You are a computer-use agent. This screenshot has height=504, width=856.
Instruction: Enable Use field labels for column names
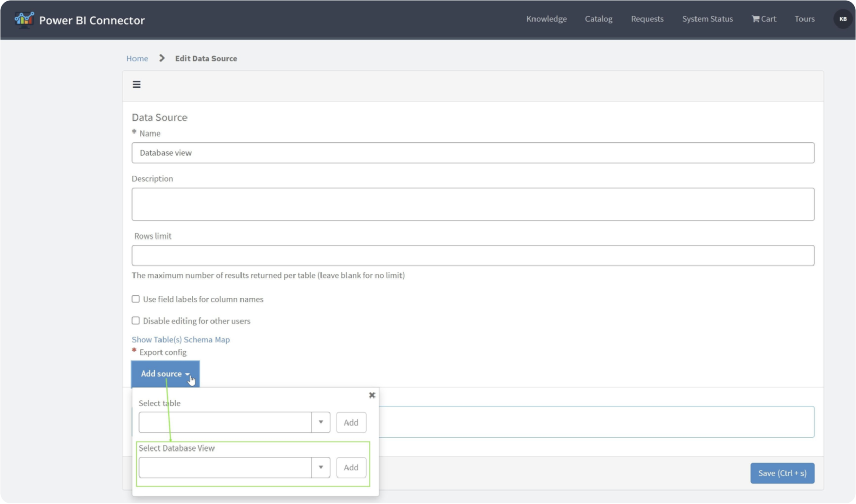point(136,299)
